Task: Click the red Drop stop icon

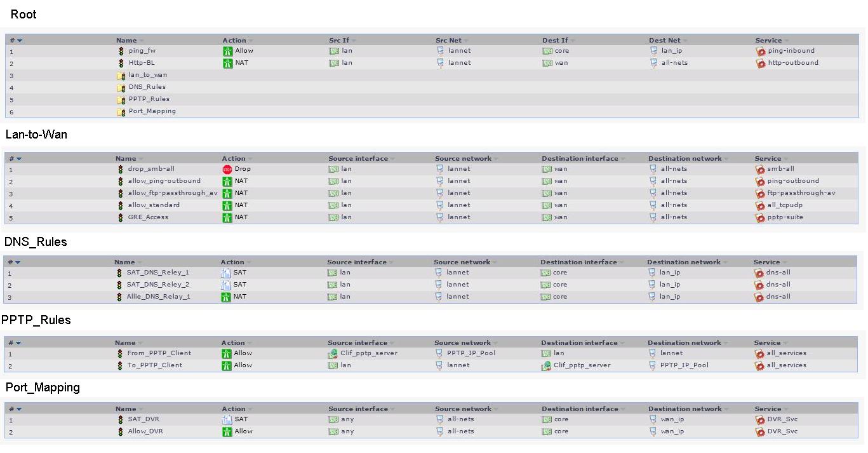Action: click(x=227, y=170)
